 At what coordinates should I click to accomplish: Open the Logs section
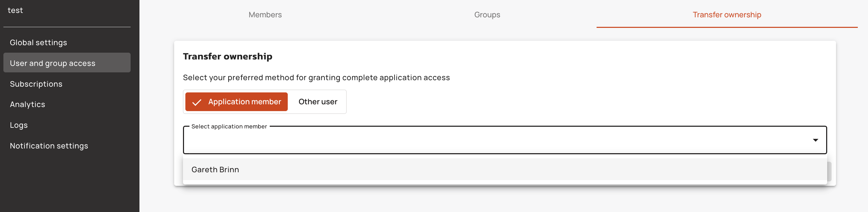point(19,125)
